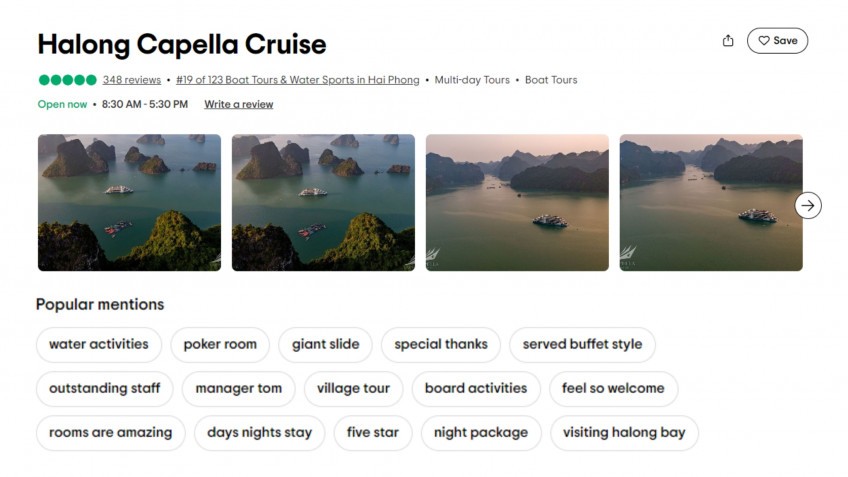This screenshot has width=848, height=477.
Task: Click the five-bubble rating indicator
Action: tap(67, 80)
